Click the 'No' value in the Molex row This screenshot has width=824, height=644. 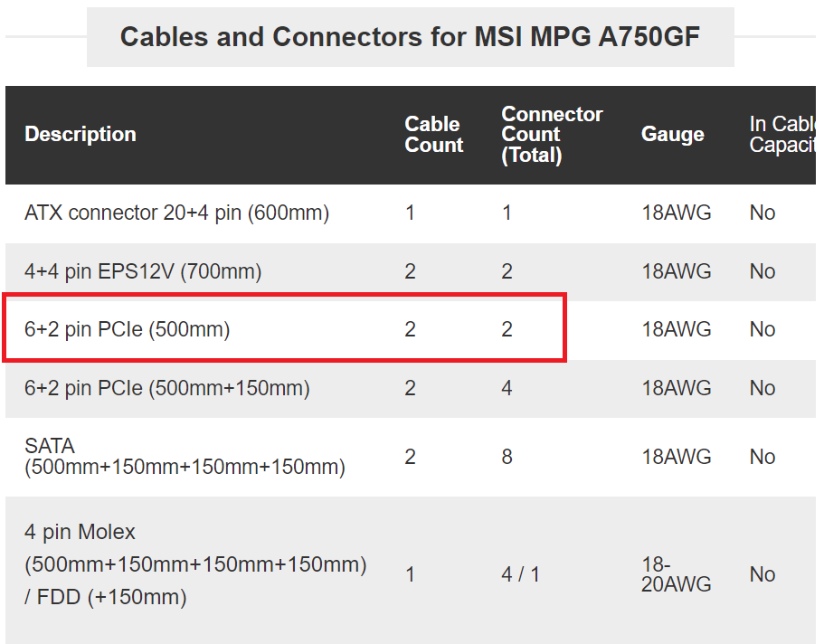(x=762, y=574)
